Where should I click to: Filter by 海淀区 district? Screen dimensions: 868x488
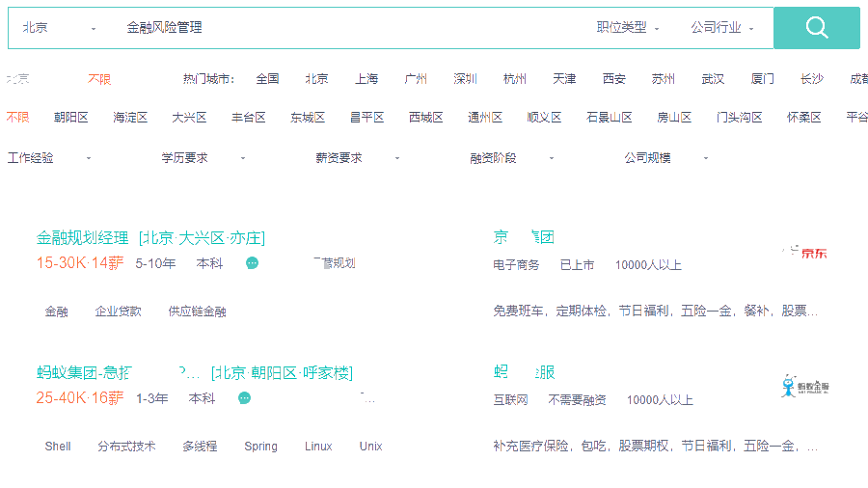tap(130, 118)
